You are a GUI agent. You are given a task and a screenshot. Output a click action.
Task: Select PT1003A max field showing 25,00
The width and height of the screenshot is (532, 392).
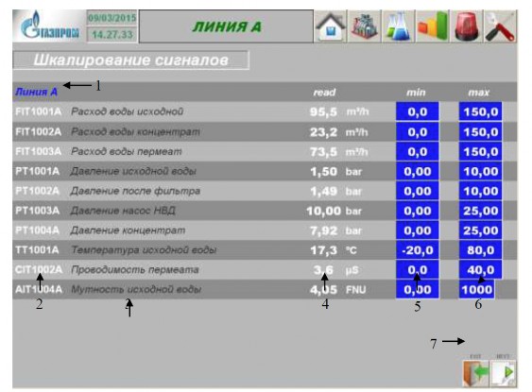click(480, 211)
